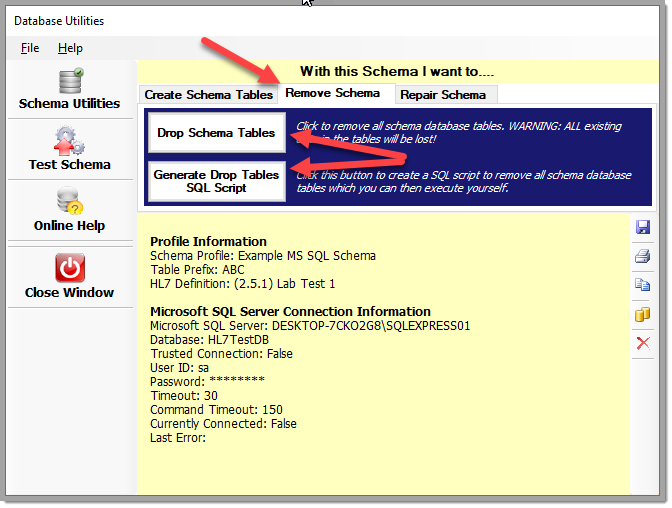Clear the log with the red X icon
This screenshot has height=508, width=672.
643,343
